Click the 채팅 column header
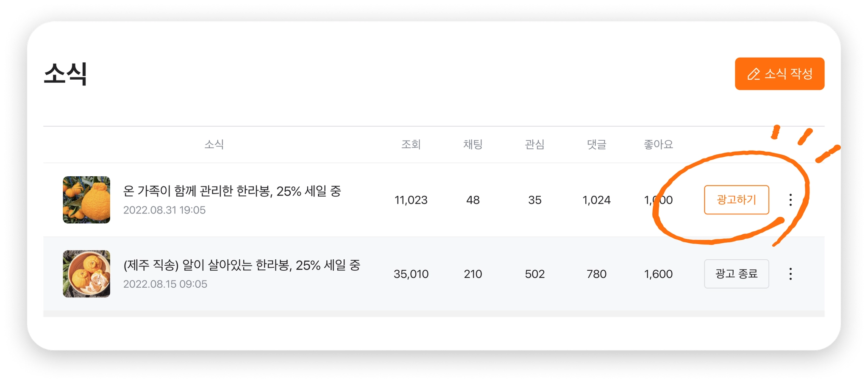The image size is (868, 383). pos(473,144)
